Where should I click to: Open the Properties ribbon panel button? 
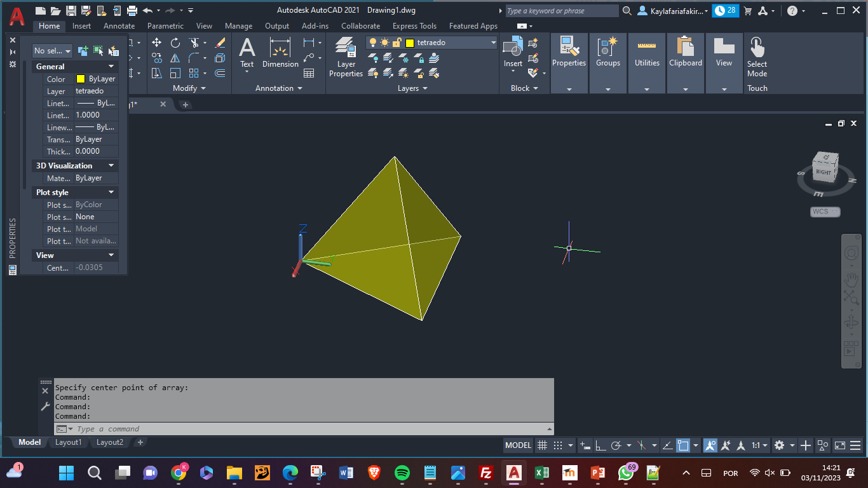coord(569,63)
